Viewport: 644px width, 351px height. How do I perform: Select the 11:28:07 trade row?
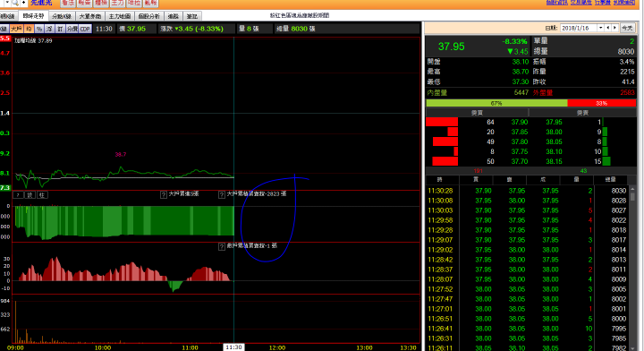click(528, 279)
